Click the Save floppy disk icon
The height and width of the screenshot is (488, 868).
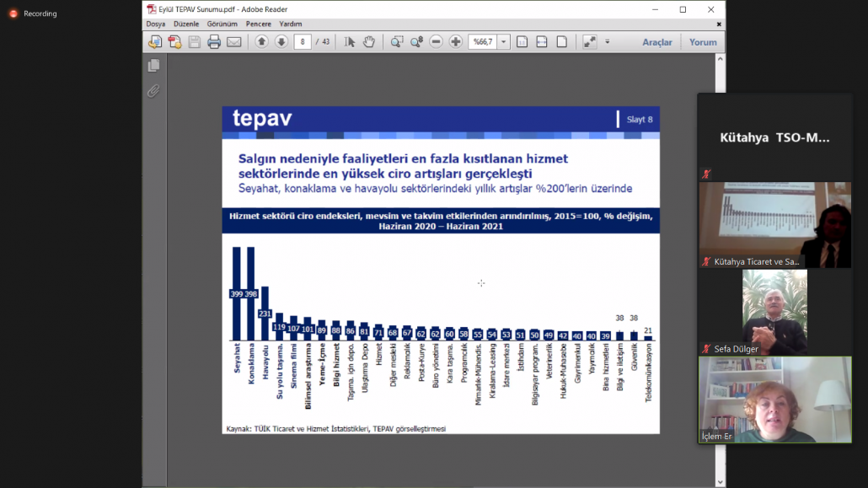pyautogui.click(x=195, y=42)
